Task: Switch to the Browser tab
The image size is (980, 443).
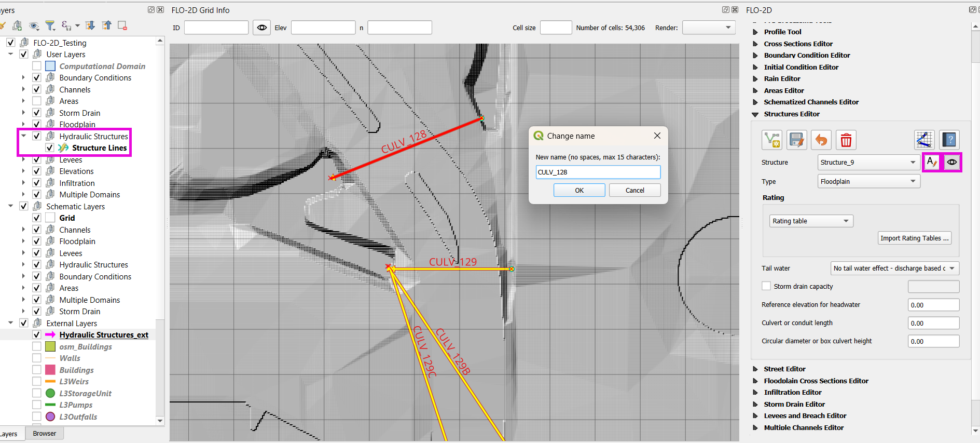Action: (44, 434)
